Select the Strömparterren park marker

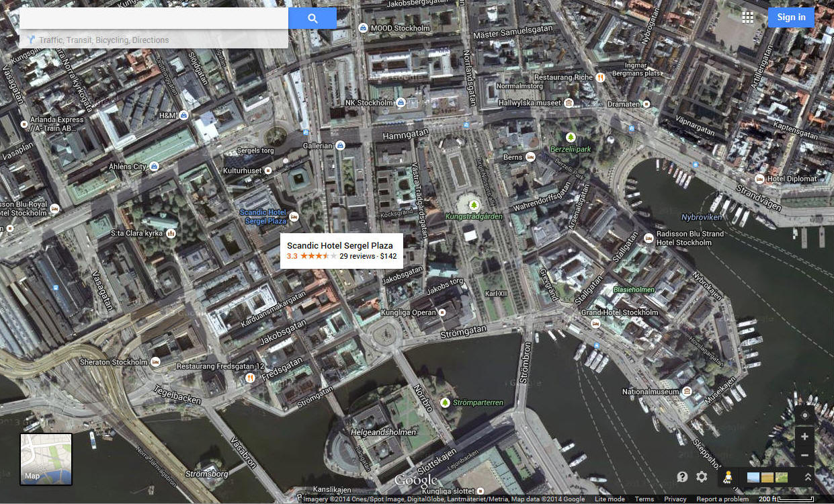click(x=445, y=403)
